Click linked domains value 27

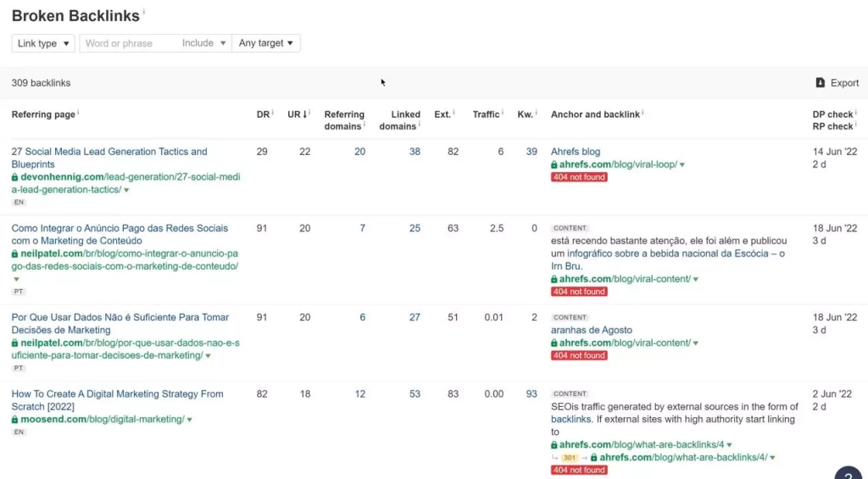[415, 317]
